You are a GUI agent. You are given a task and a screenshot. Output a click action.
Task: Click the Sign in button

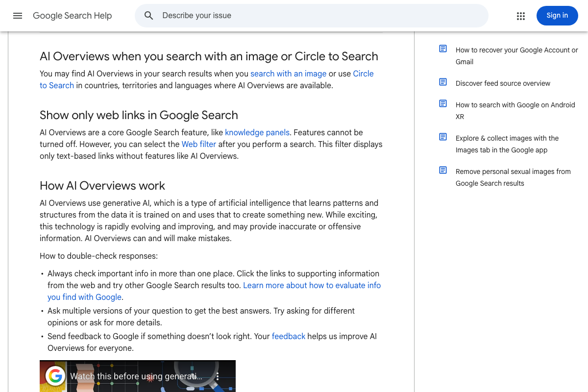[x=557, y=16]
